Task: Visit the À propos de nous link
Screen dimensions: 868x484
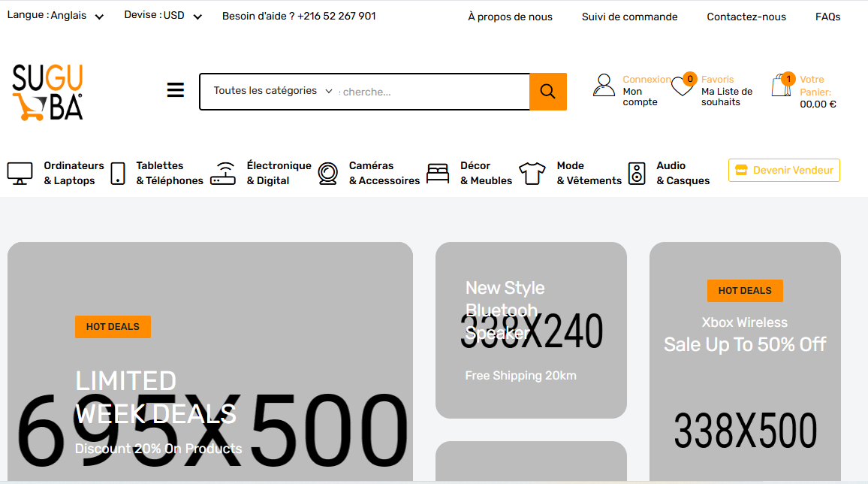Action: (x=510, y=17)
